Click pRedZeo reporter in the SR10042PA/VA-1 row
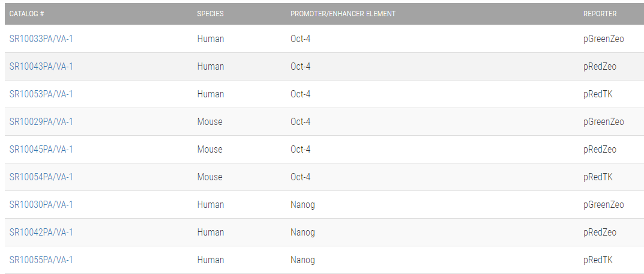This screenshot has width=644, height=274. click(x=600, y=233)
